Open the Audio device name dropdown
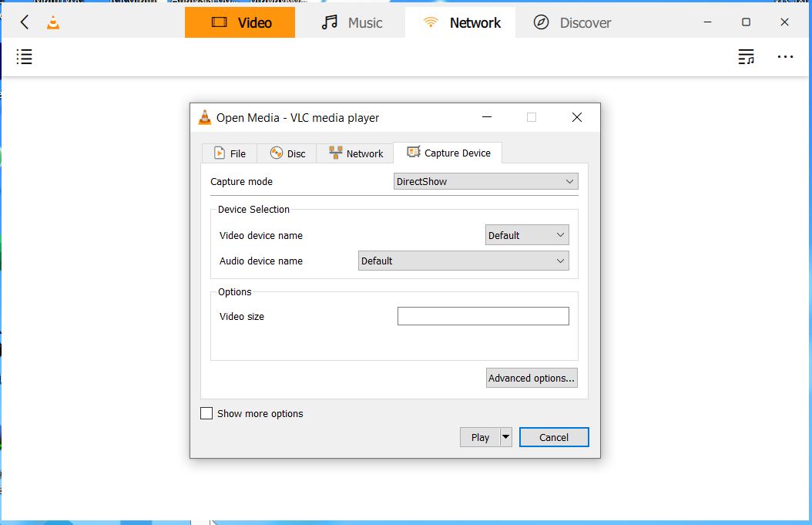Screen dimensions: 812x525 point(464,261)
